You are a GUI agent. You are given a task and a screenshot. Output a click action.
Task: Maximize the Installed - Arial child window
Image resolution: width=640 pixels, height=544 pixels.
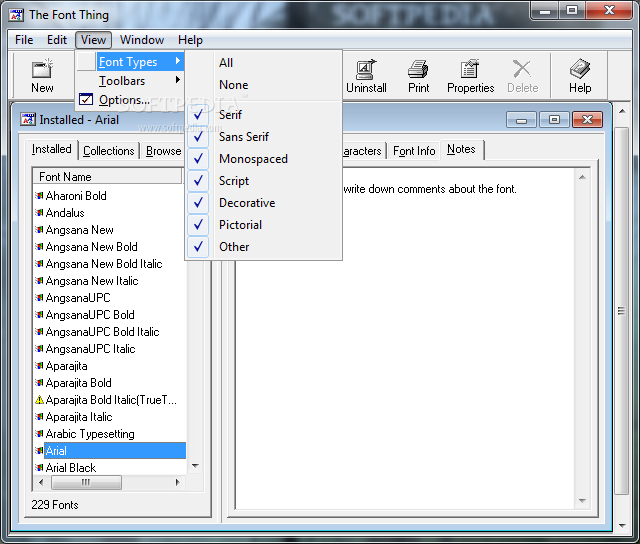554,120
